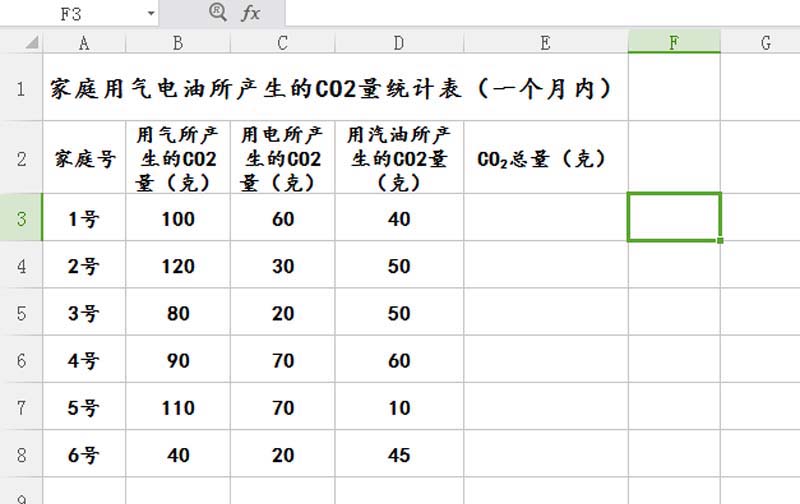Click the value 100 in 1号 row
The height and width of the screenshot is (504, 800).
[178, 218]
